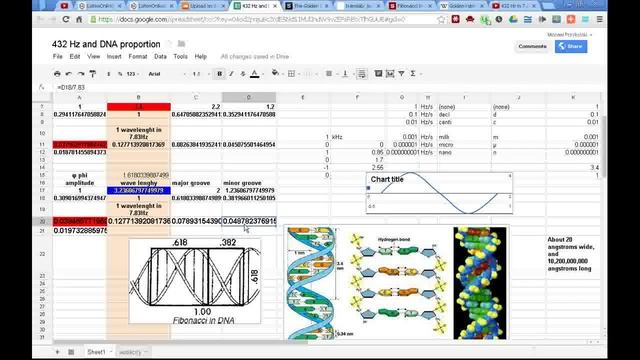Open the Format menu
The width and height of the screenshot is (640, 360).
pyautogui.click(x=138, y=56)
